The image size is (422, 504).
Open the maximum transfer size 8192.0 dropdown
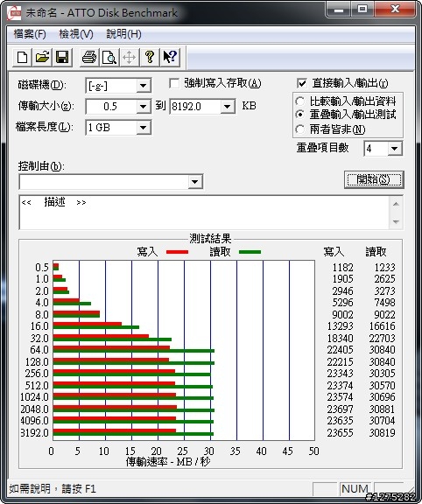click(228, 107)
